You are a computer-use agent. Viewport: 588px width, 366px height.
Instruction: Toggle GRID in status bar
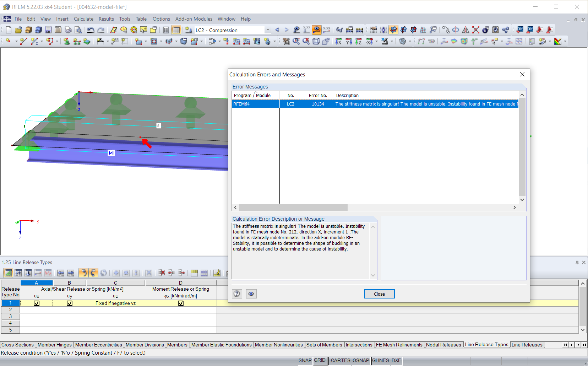pyautogui.click(x=320, y=360)
